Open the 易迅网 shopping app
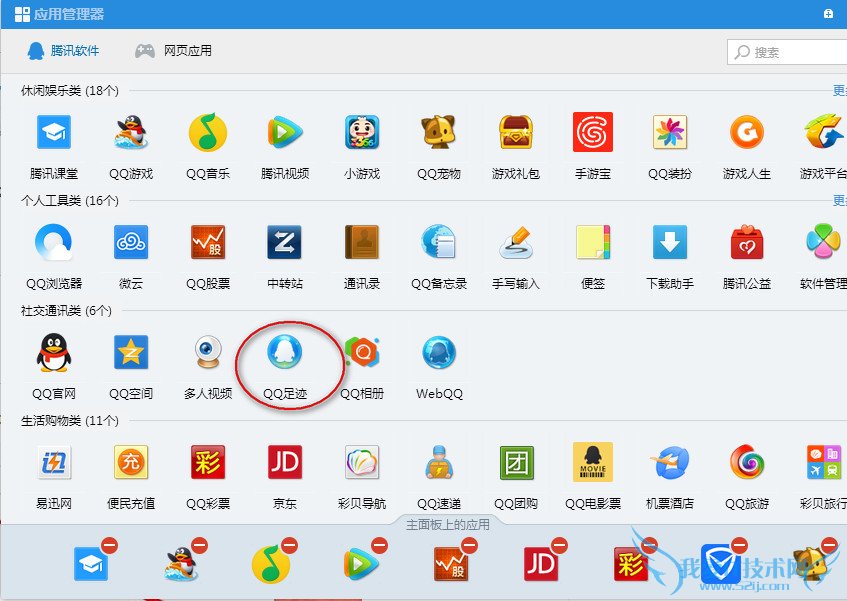Screen dimensions: 847x601 coord(53,463)
